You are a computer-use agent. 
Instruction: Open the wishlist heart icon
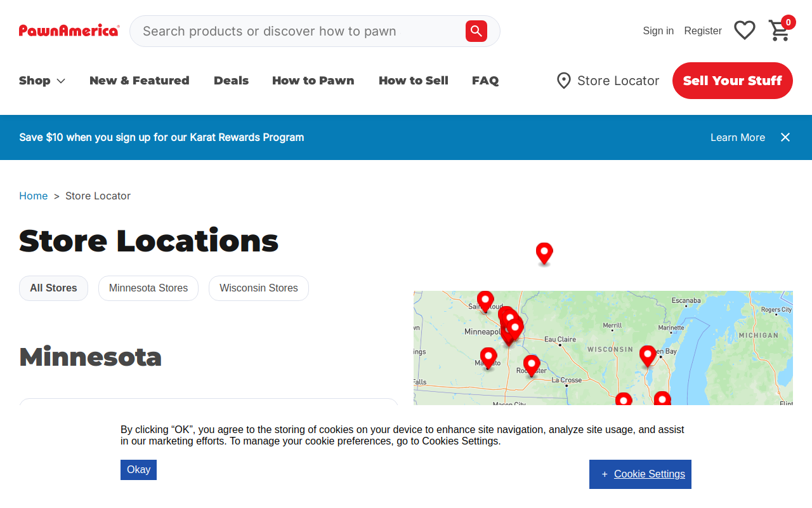pos(745,30)
